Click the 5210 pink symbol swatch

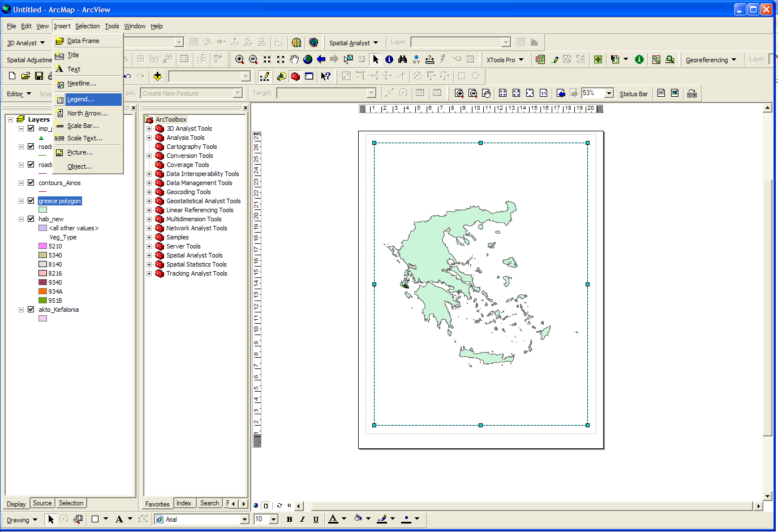[42, 246]
